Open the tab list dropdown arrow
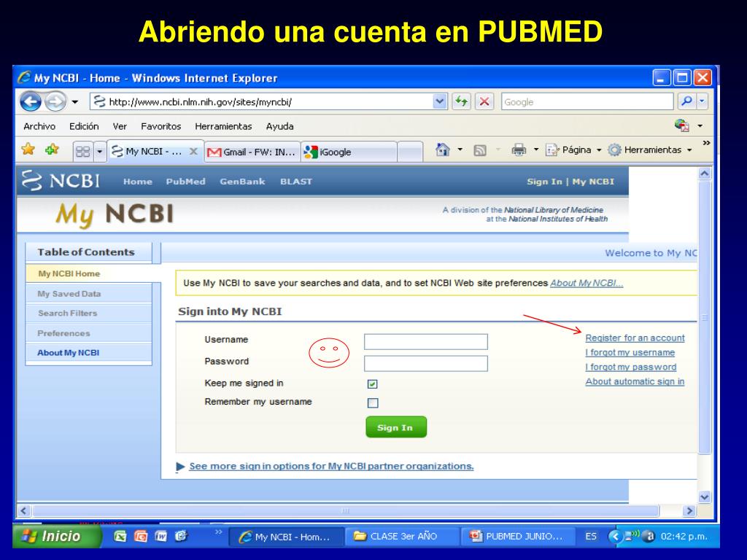This screenshot has width=747, height=560. tap(99, 152)
